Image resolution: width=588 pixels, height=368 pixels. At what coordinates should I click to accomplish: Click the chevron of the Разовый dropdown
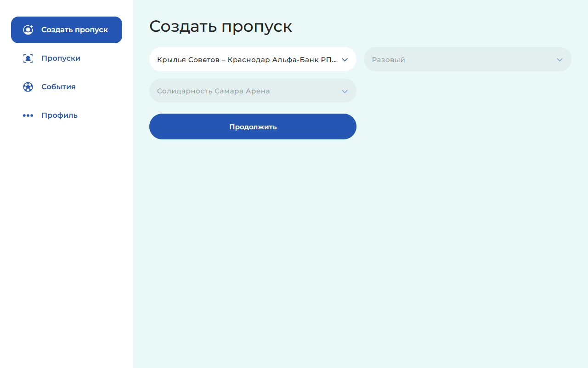[560, 60]
